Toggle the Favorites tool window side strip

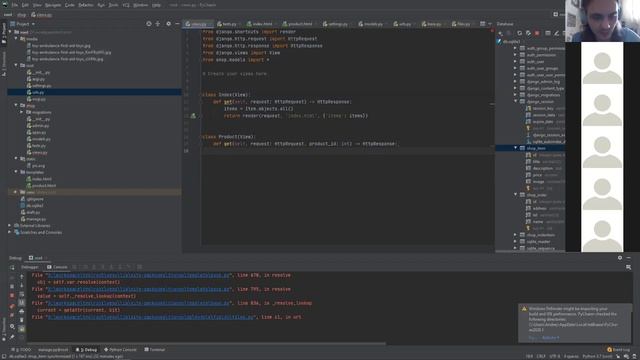(x=4, y=330)
